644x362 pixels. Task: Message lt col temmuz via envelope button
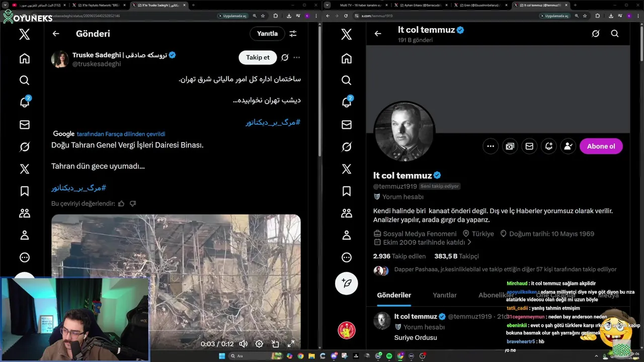coord(529,146)
